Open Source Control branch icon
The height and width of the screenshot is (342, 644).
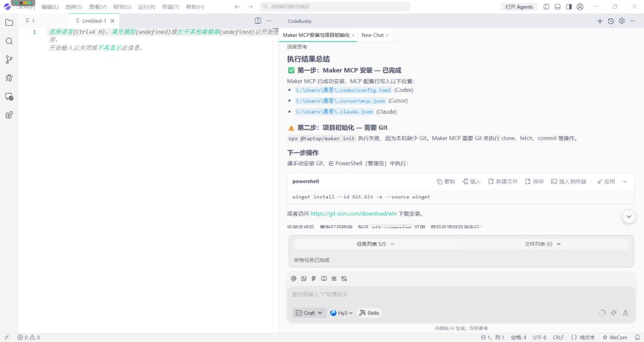tap(9, 60)
